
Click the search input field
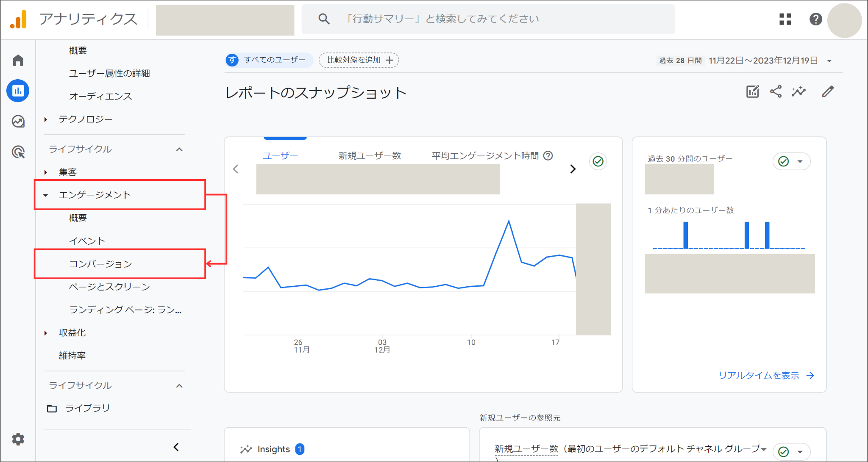pos(488,19)
